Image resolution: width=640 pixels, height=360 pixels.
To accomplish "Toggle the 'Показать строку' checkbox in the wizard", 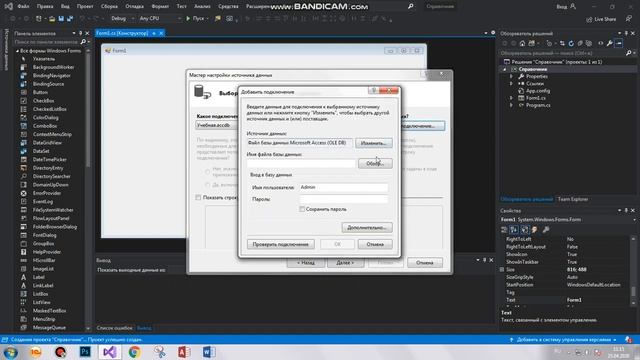I will (198, 198).
